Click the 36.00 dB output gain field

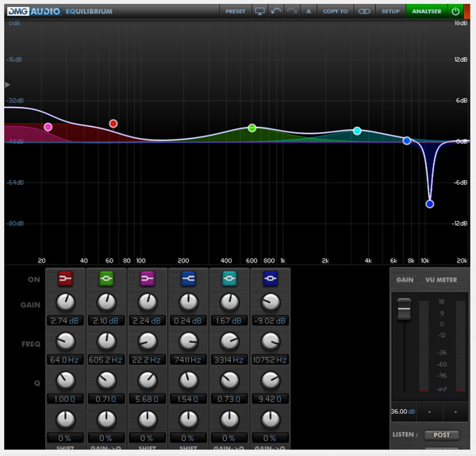point(404,412)
